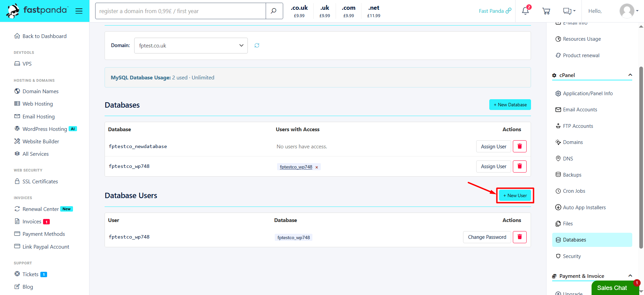Open Resources Usage in right panel

(578, 39)
